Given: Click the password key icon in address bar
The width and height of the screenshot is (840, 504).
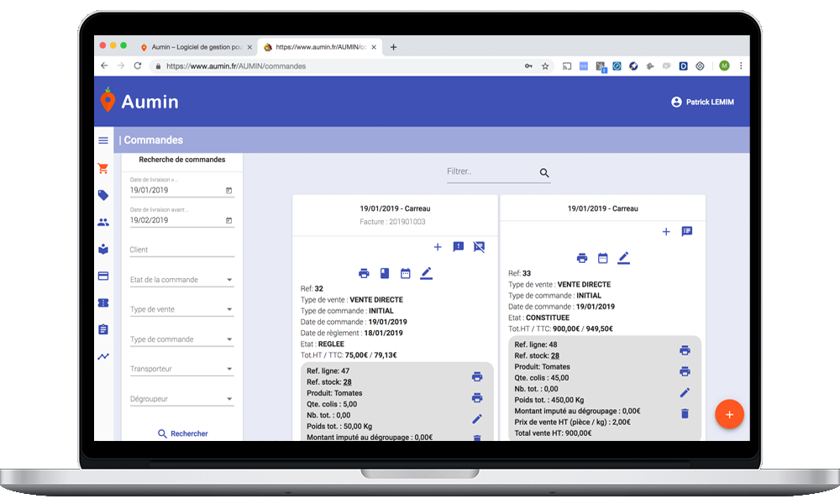Looking at the screenshot, I should [528, 66].
